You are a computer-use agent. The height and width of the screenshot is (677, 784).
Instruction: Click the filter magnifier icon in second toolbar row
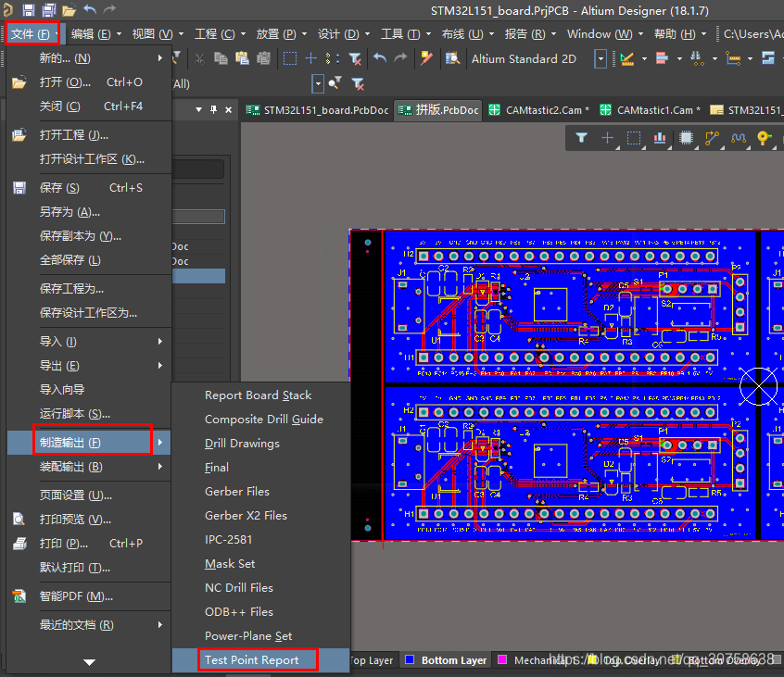click(335, 83)
